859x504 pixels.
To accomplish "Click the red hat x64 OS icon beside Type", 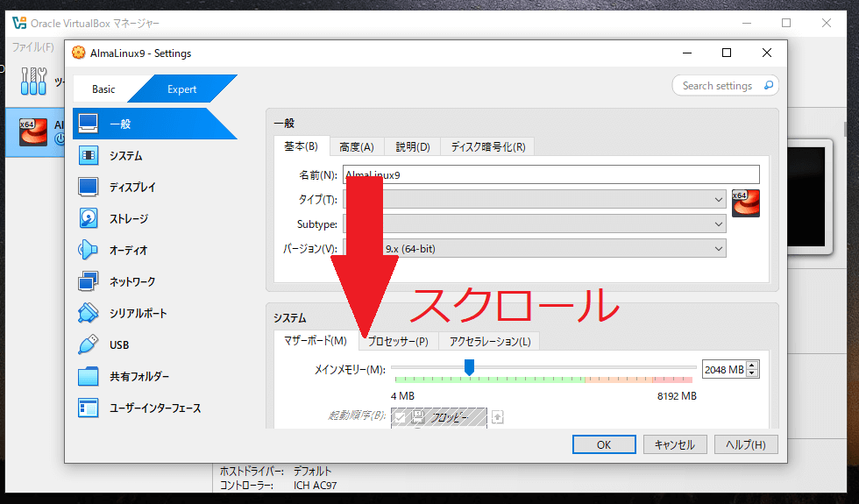I will [x=746, y=203].
